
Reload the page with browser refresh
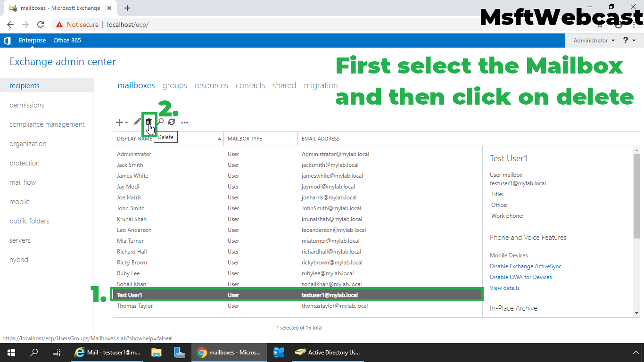[x=41, y=25]
